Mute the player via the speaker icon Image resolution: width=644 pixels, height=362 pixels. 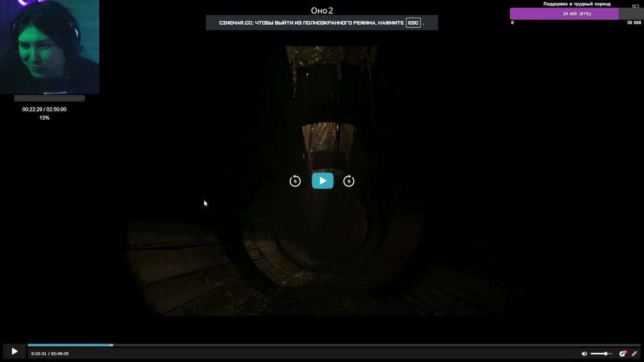[584, 354]
